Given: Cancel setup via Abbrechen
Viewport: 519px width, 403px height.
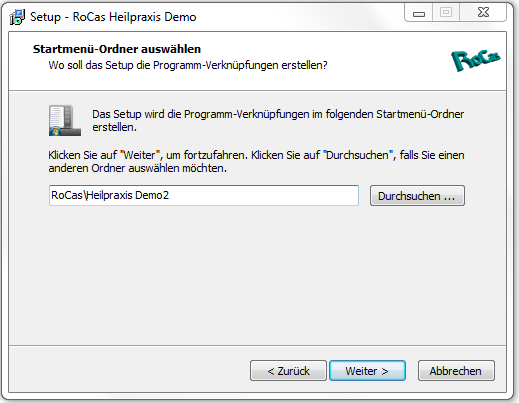Looking at the screenshot, I should pos(456,370).
